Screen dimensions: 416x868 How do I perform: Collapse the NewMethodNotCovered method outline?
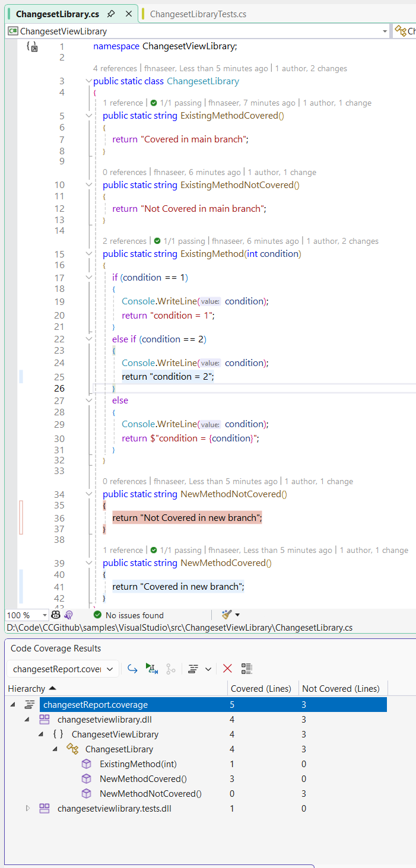(x=89, y=494)
